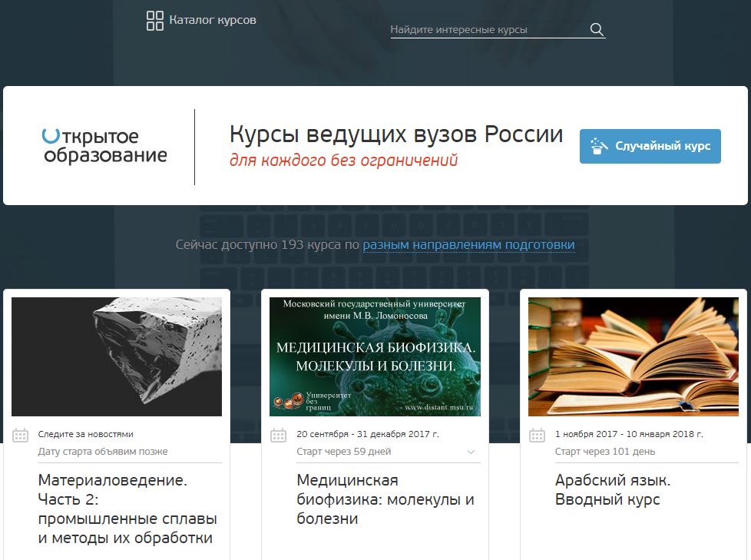The width and height of the screenshot is (751, 560).
Task: Open the metal alloy thumbnail of the "Материаловедение" course
Action: click(117, 356)
